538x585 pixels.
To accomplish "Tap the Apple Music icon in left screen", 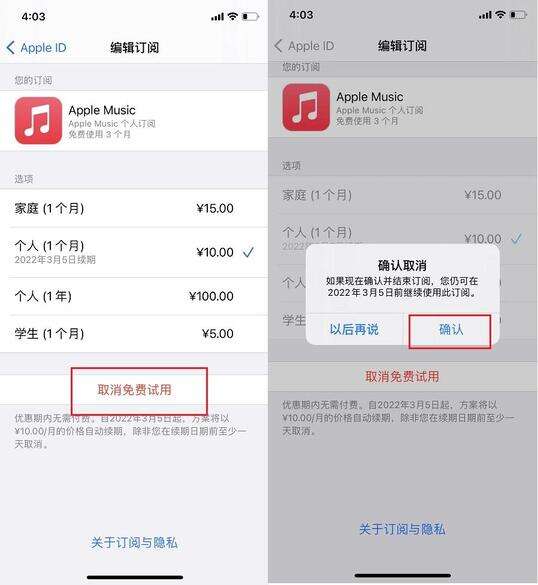I will tap(38, 121).
